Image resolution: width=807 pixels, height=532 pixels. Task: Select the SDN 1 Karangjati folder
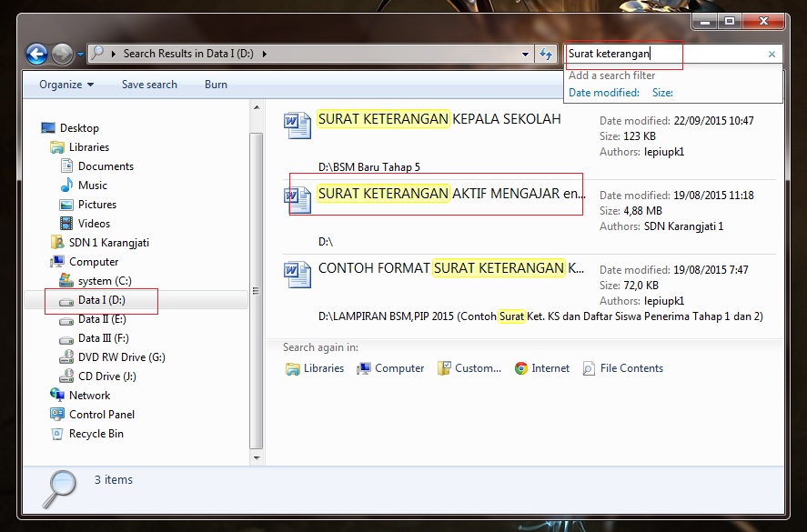pyautogui.click(x=107, y=242)
